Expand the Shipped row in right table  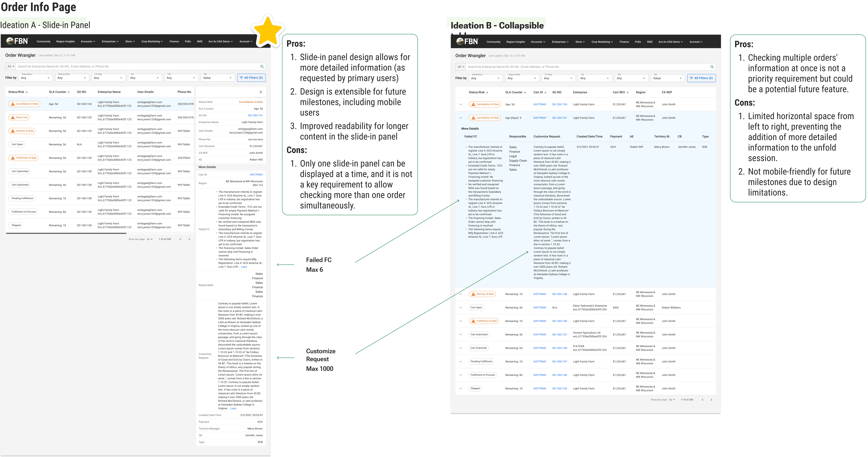(x=461, y=389)
